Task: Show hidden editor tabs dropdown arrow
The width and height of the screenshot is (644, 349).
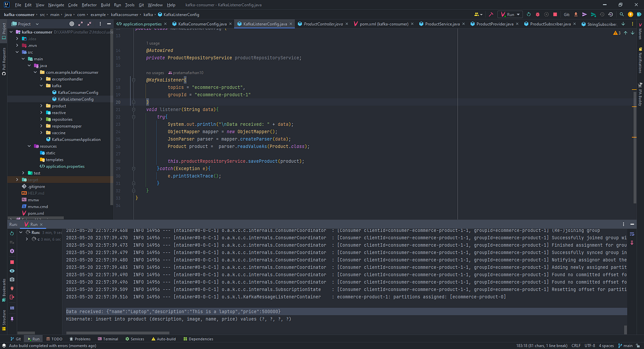Action: pyautogui.click(x=623, y=24)
